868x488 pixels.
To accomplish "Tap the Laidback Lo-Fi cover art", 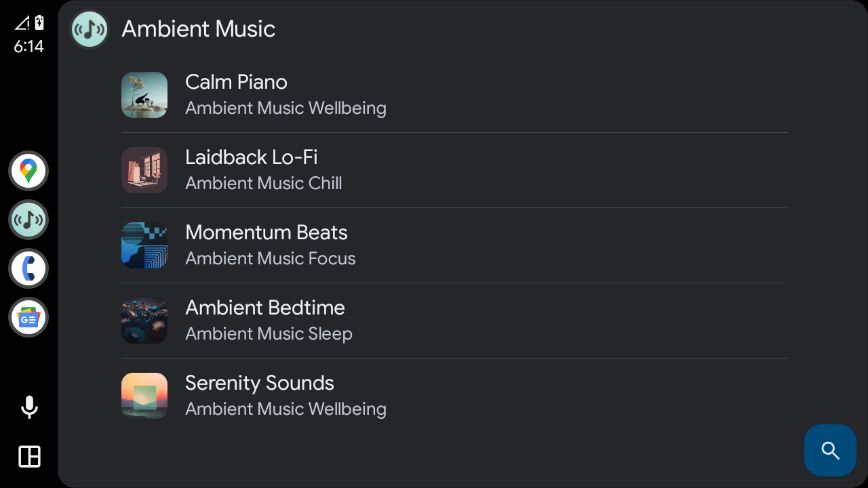I will 144,170.
